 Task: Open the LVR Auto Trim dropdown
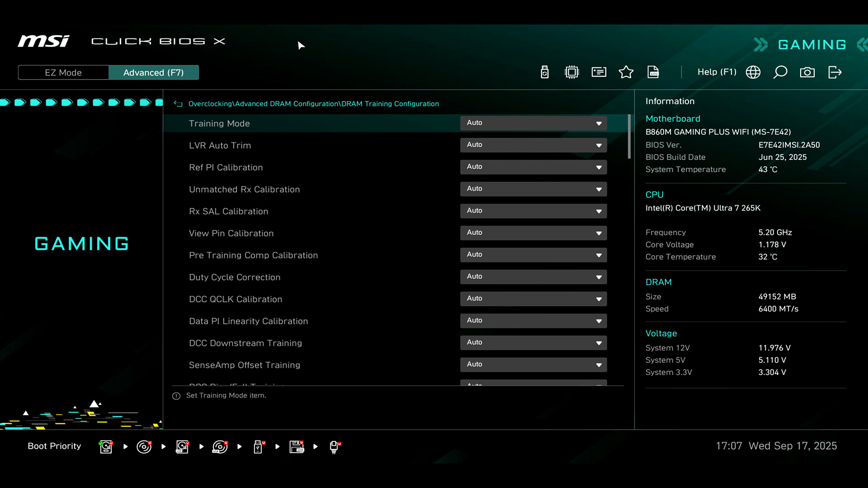tap(533, 145)
